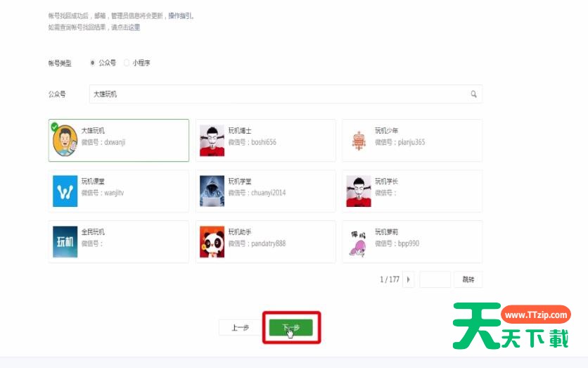
Task: Click the 下一步 green button
Action: 290,327
